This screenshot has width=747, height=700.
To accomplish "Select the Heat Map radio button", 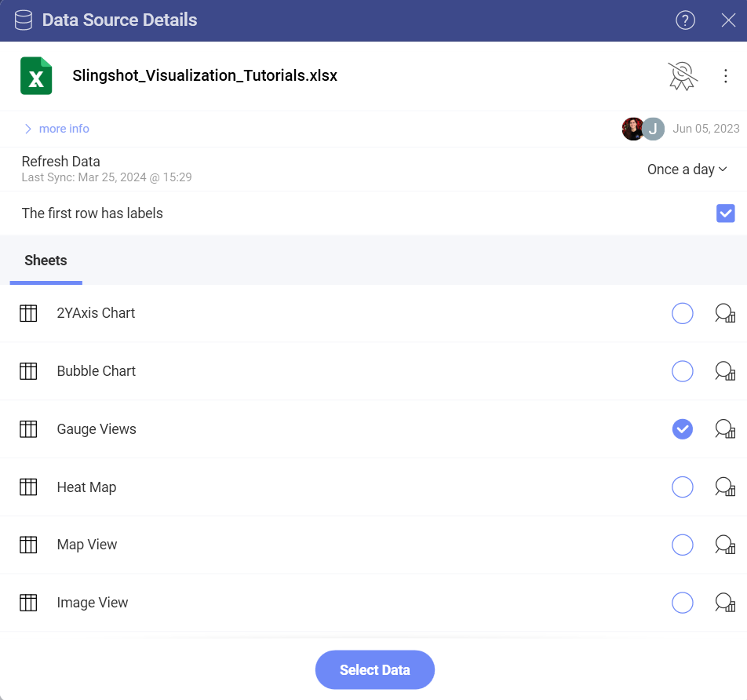I will (x=682, y=487).
